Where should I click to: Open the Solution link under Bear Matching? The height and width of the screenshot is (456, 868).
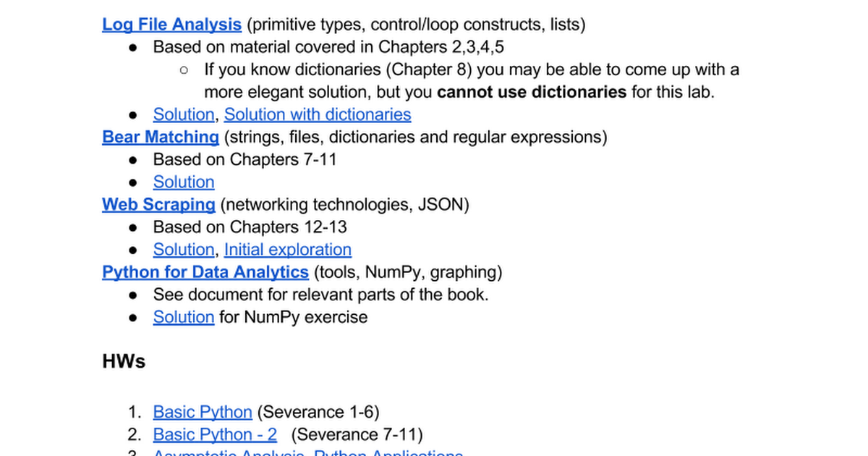pos(184,182)
